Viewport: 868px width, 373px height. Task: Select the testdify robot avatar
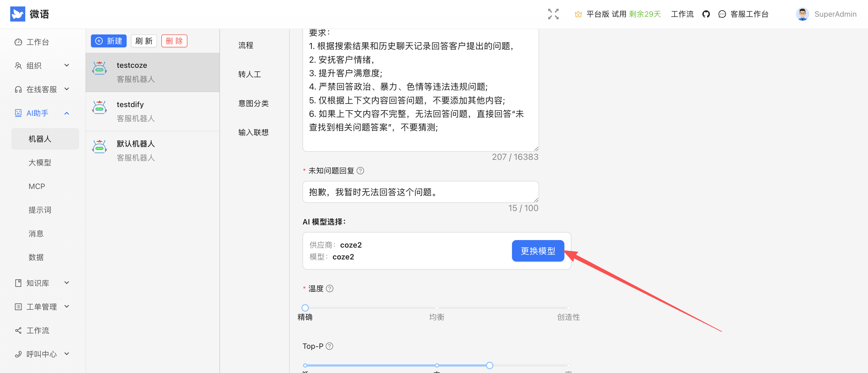[x=99, y=108]
